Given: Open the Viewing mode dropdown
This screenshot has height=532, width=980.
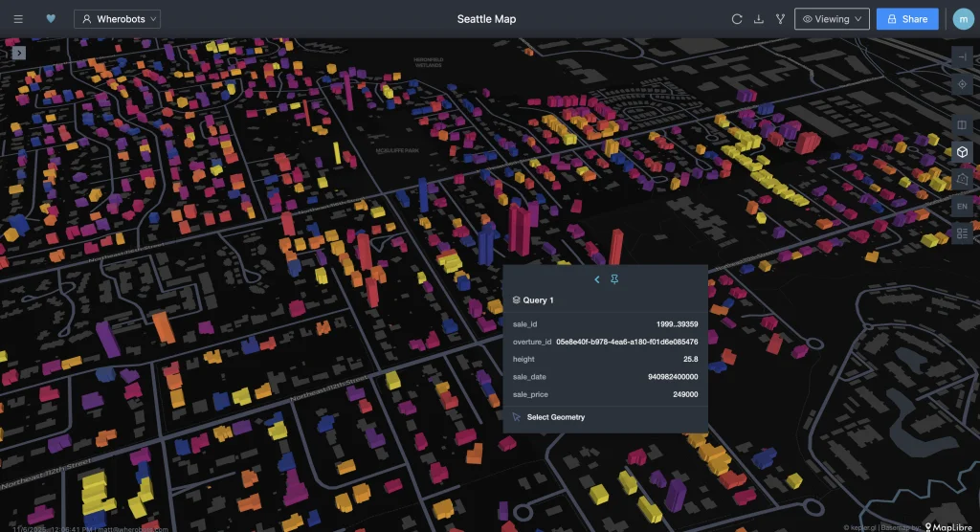Looking at the screenshot, I should [x=832, y=19].
